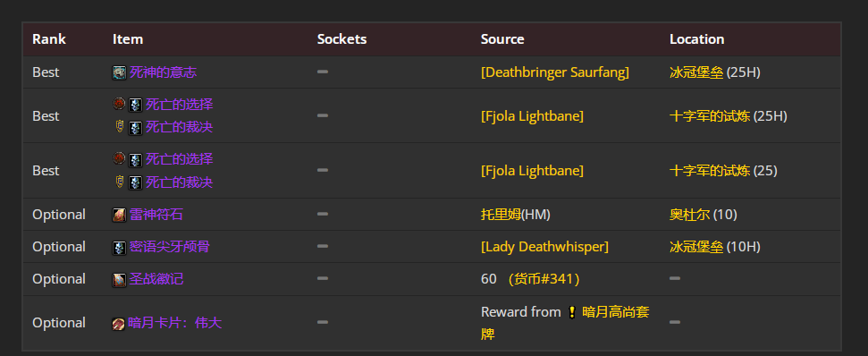Open 死亡的裁决 link in the 25 row
The width and height of the screenshot is (868, 356).
(180, 182)
